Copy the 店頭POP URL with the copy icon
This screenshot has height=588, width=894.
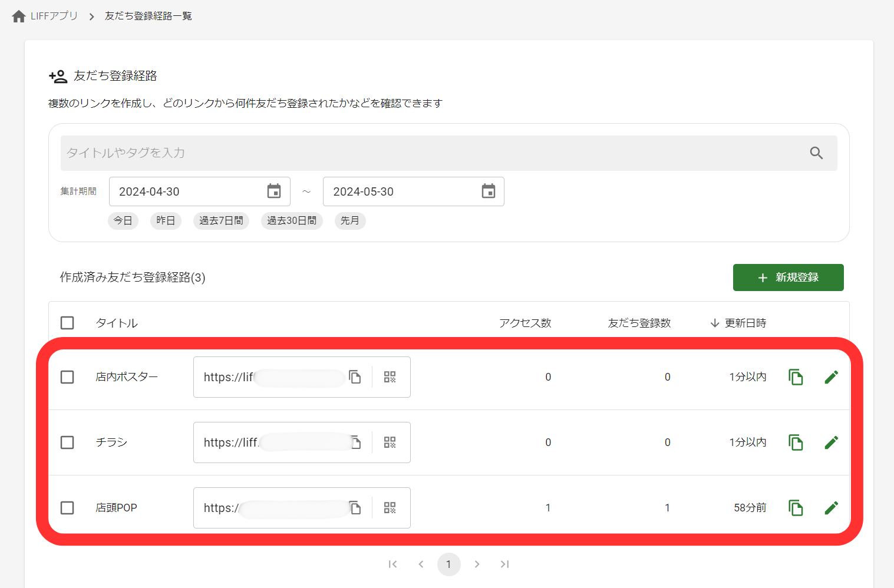pos(355,508)
